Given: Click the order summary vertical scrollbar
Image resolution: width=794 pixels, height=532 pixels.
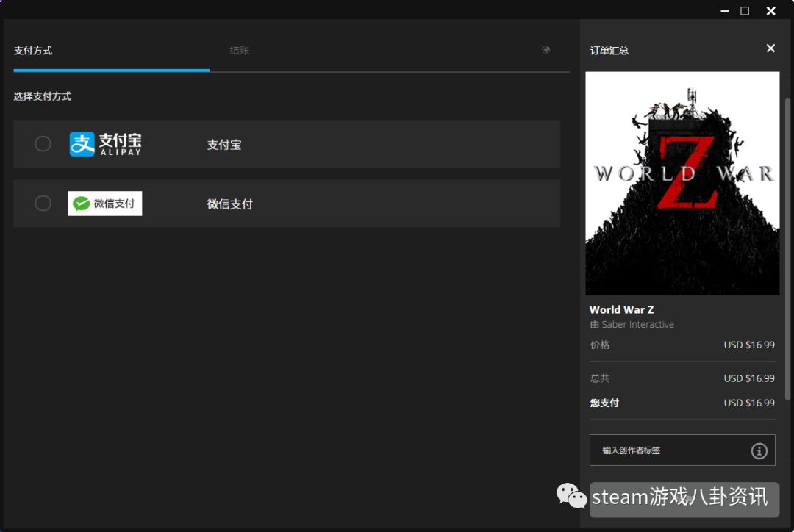Looking at the screenshot, I should (x=787, y=248).
